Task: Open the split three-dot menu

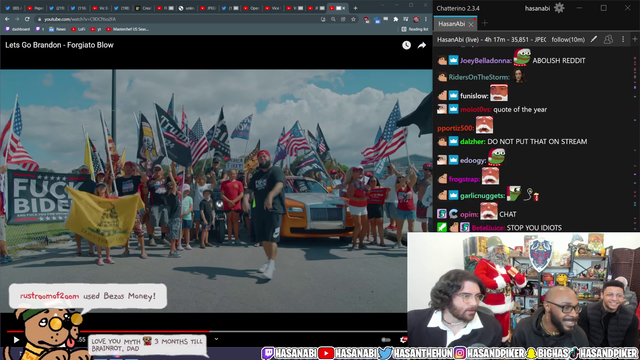Action: [x=623, y=39]
